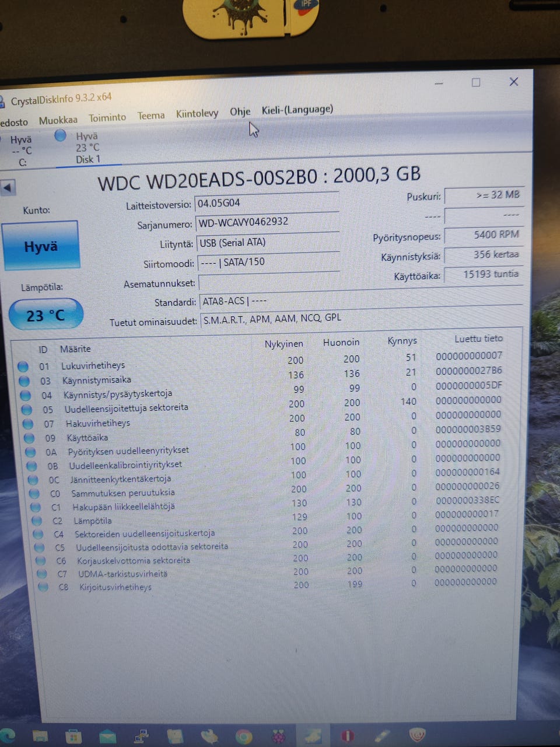560x747 pixels.
Task: Click status icon for Jännitteenkytkentäkertoja
Action: pyautogui.click(x=33, y=480)
